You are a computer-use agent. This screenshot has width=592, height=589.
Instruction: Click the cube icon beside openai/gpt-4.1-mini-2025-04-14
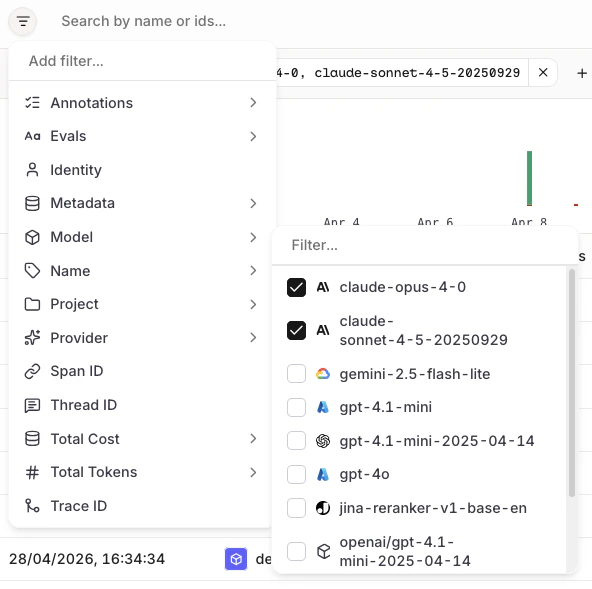pyautogui.click(x=324, y=551)
